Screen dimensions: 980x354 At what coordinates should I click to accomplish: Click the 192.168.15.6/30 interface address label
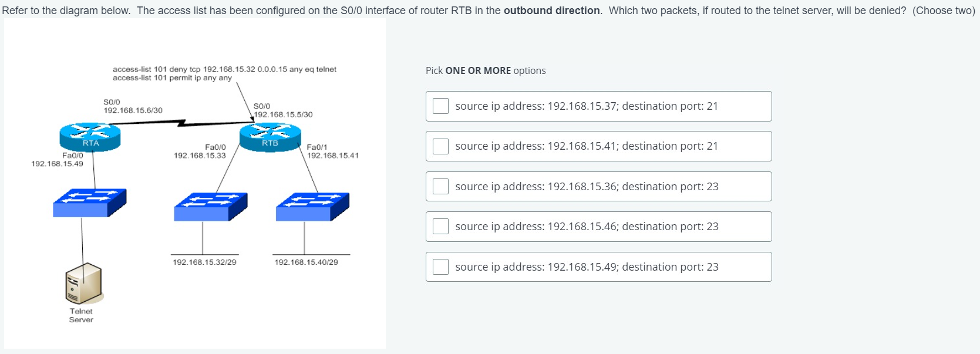tap(133, 110)
